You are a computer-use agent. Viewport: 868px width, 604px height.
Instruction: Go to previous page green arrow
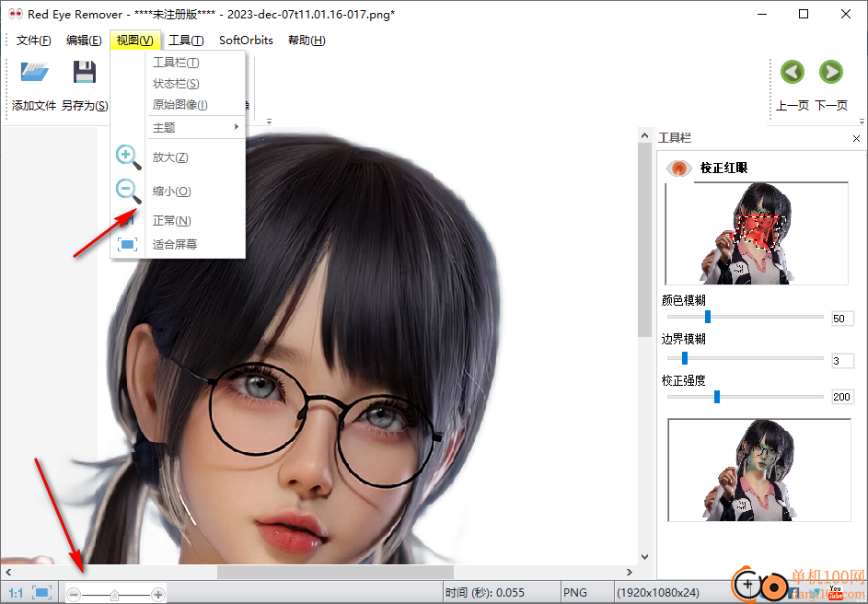[793, 72]
